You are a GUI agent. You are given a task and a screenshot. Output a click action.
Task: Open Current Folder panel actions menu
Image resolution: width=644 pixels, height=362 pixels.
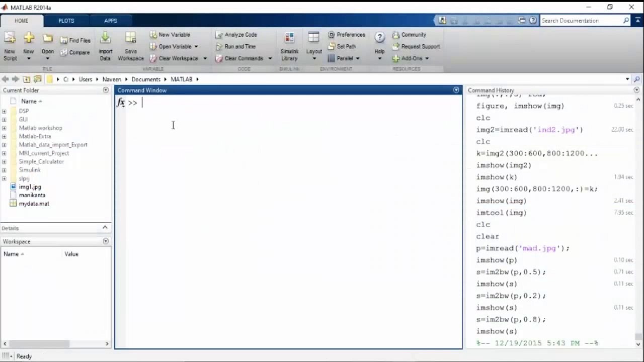106,90
